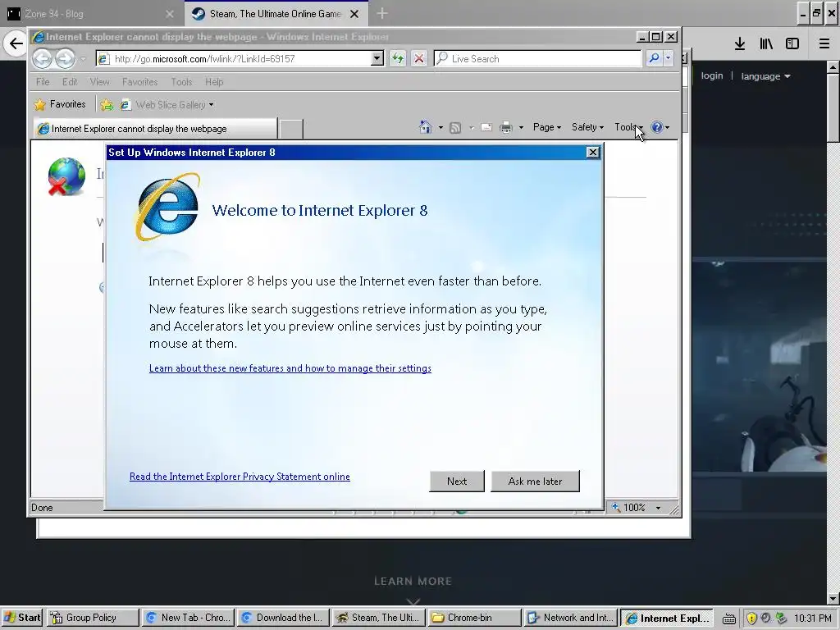
Task: Click the Print icon in IE
Action: (x=505, y=127)
